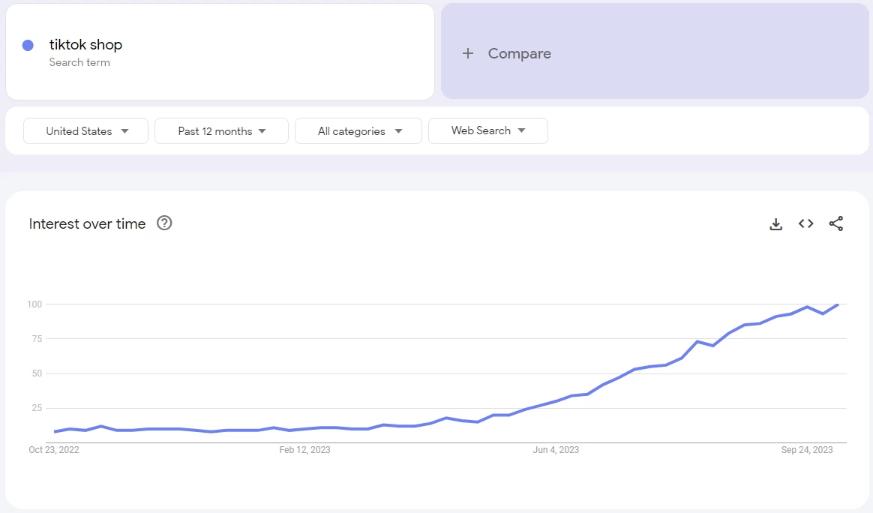Screen dimensions: 873x513
Task: Click the 100 value axis label
Action: [35, 304]
